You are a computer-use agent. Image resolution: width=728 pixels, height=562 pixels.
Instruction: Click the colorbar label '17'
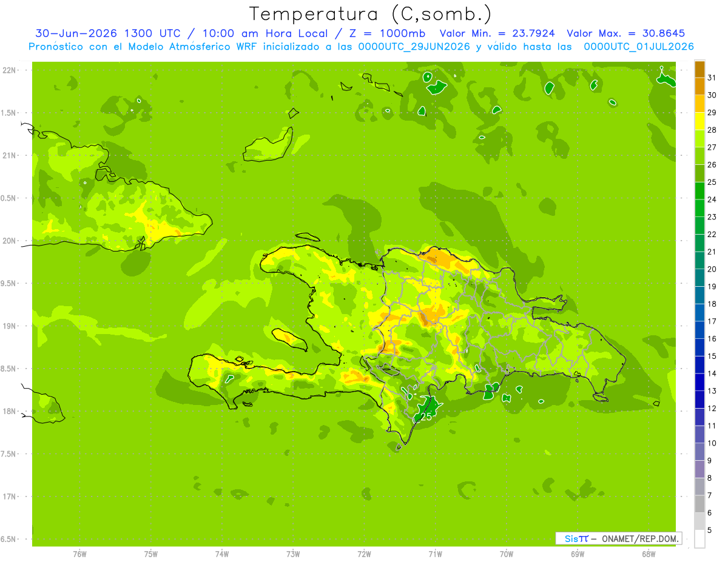(712, 321)
